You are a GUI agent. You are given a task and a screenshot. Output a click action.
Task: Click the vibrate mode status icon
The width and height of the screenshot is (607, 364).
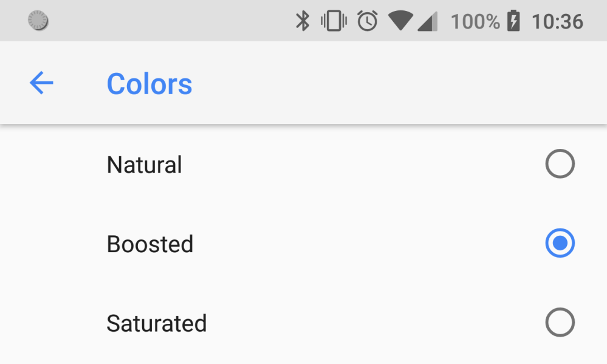click(x=334, y=21)
